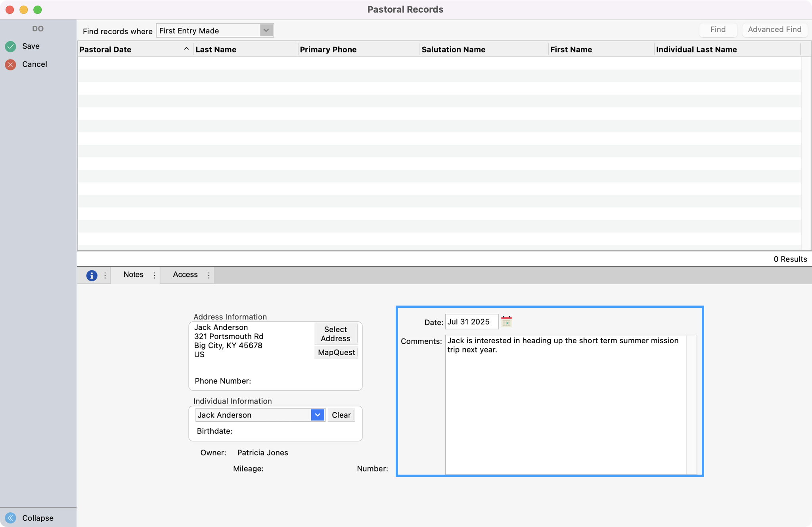Open the kebab menu beside the Notes tab
The image size is (812, 527).
[x=154, y=275]
